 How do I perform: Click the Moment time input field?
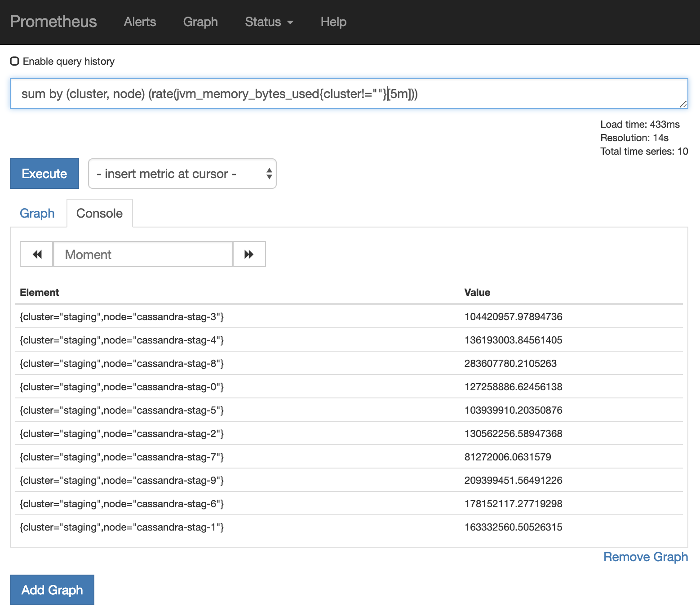(x=143, y=254)
